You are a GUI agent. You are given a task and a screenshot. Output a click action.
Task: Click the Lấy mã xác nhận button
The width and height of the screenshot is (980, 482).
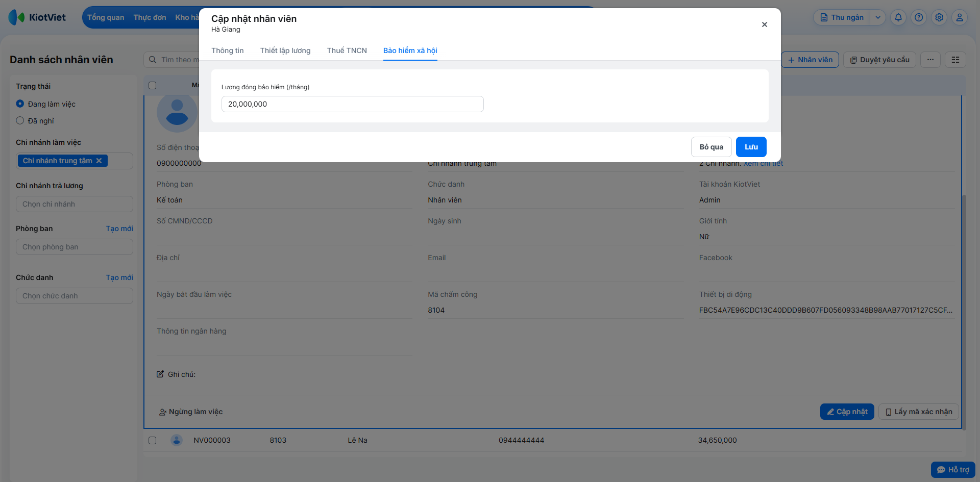click(919, 412)
